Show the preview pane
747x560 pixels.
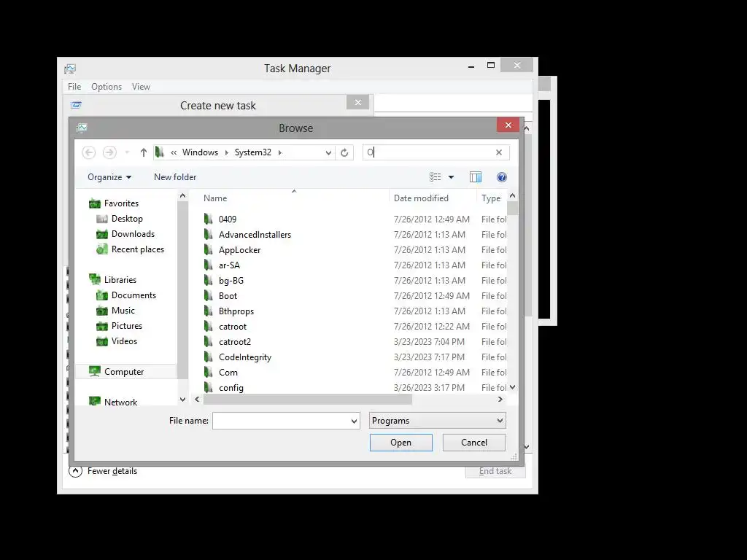tap(476, 177)
